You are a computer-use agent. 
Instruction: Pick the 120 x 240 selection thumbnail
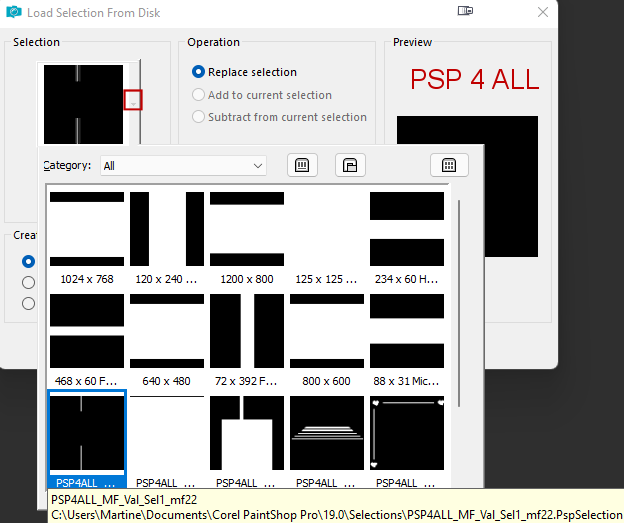(167, 229)
